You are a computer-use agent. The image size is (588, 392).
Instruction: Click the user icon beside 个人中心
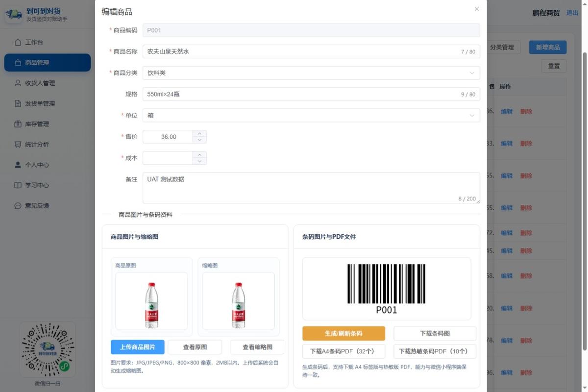(x=18, y=165)
